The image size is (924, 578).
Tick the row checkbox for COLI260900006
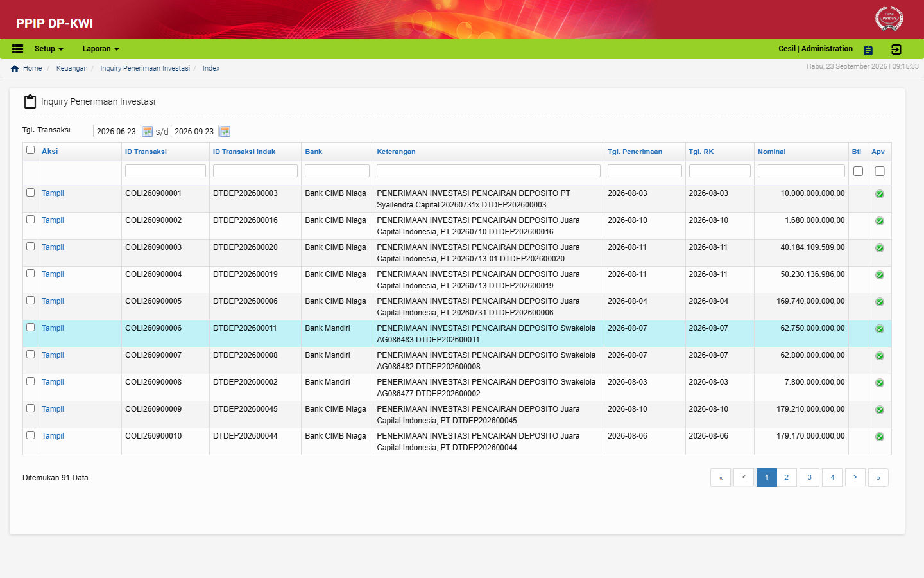30,328
